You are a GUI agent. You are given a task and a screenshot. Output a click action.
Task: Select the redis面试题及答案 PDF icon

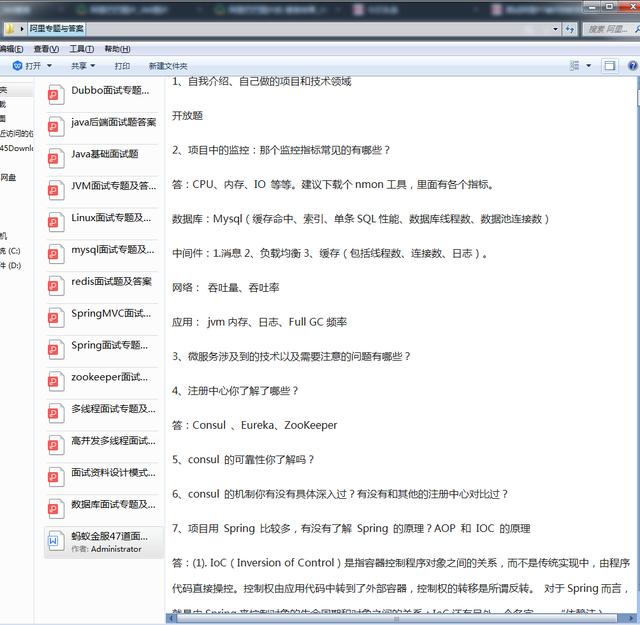point(55,286)
